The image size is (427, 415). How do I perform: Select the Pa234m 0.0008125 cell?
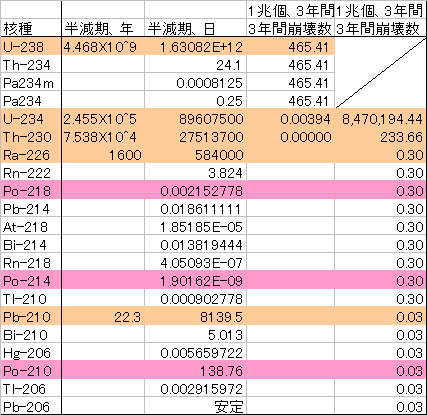coord(196,83)
